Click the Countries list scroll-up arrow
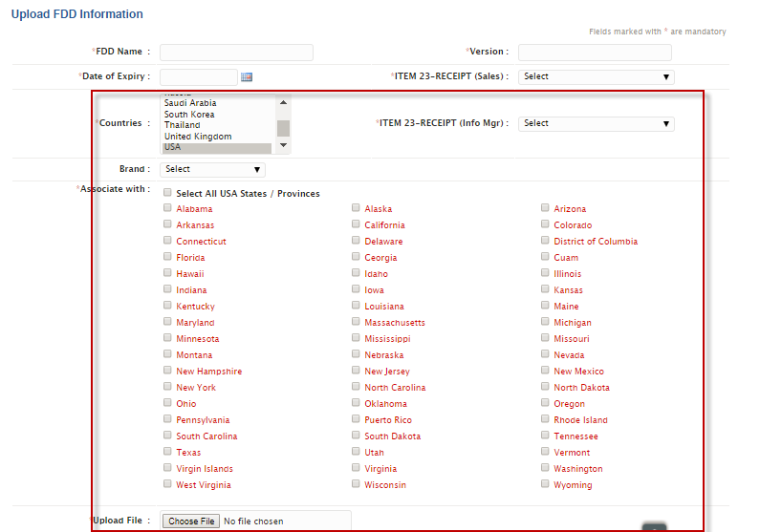 (x=283, y=102)
